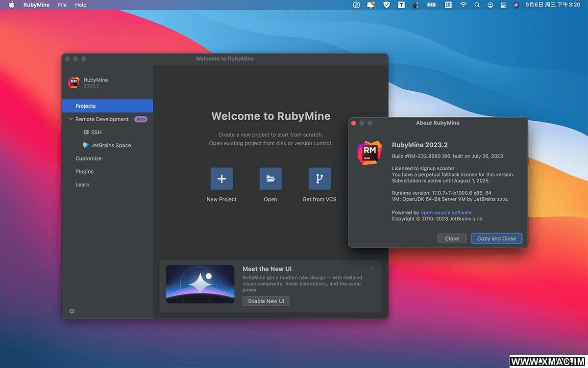Click the T text-tool icon in menu bar
Screen dimensions: 588x368
(401, 5)
